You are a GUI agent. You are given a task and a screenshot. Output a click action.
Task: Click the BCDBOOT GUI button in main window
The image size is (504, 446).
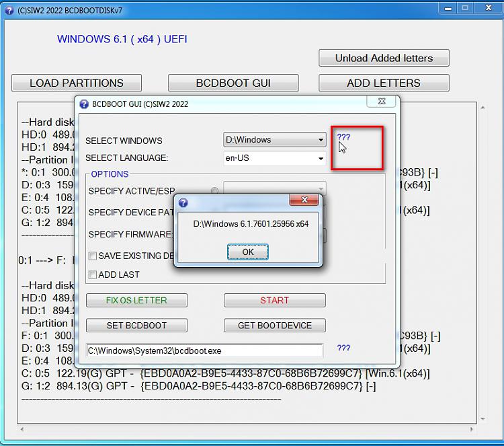pyautogui.click(x=233, y=83)
